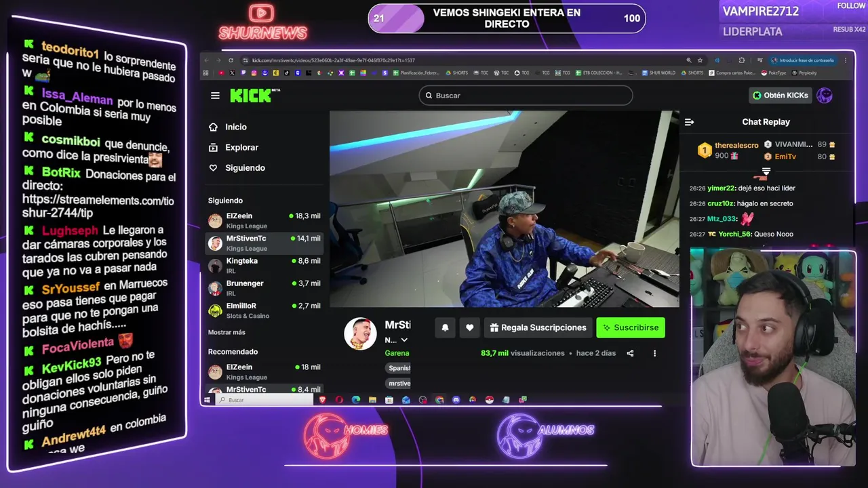Viewport: 868px width, 488px height.
Task: Expand the gifter leaderboard arrow
Action: tap(766, 171)
